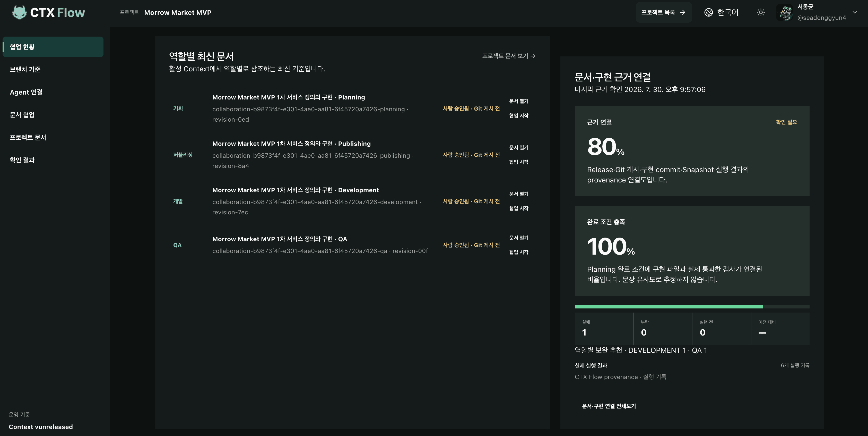
Task: Click the globe language icon
Action: 708,12
